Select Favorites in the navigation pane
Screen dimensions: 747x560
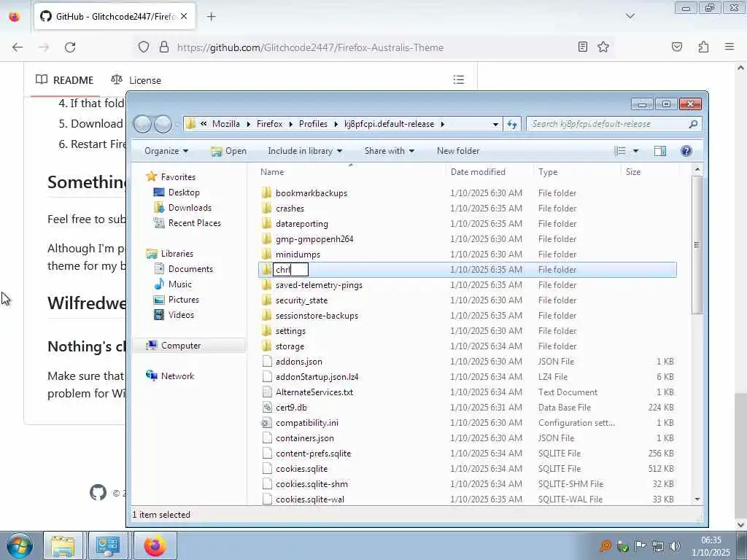171,176
